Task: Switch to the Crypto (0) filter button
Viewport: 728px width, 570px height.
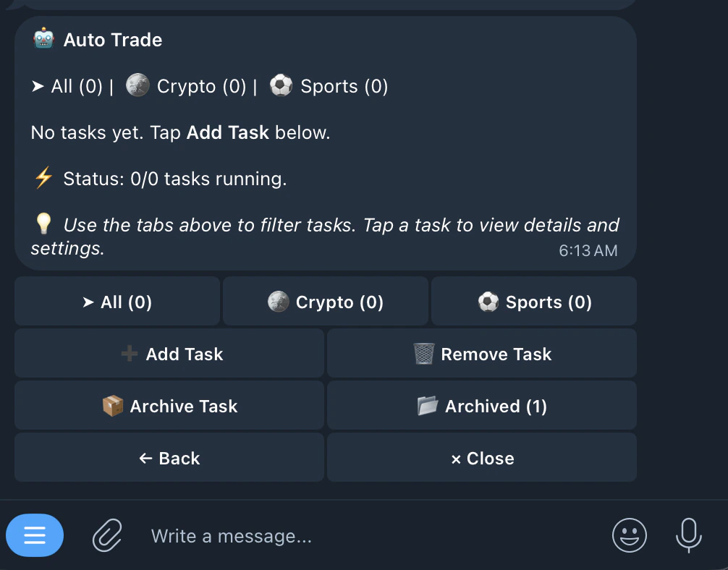Action: coord(326,302)
